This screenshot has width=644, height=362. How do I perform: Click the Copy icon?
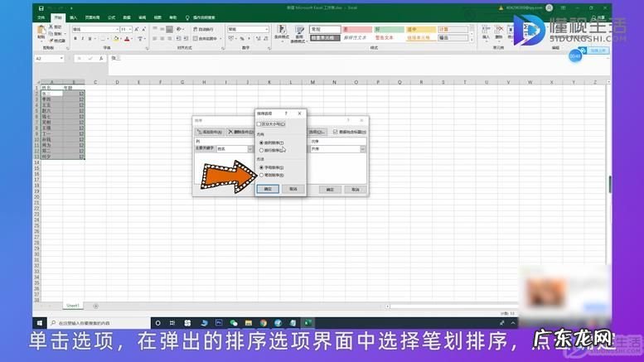[x=51, y=34]
